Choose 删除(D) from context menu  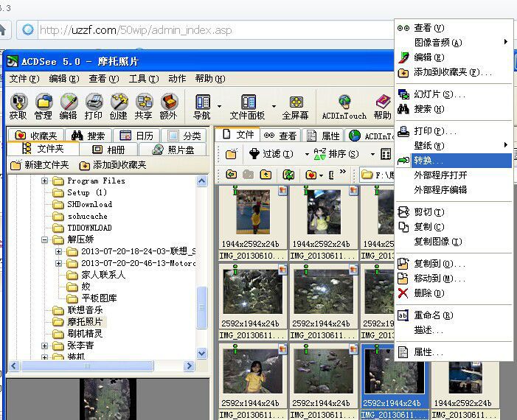point(454,293)
